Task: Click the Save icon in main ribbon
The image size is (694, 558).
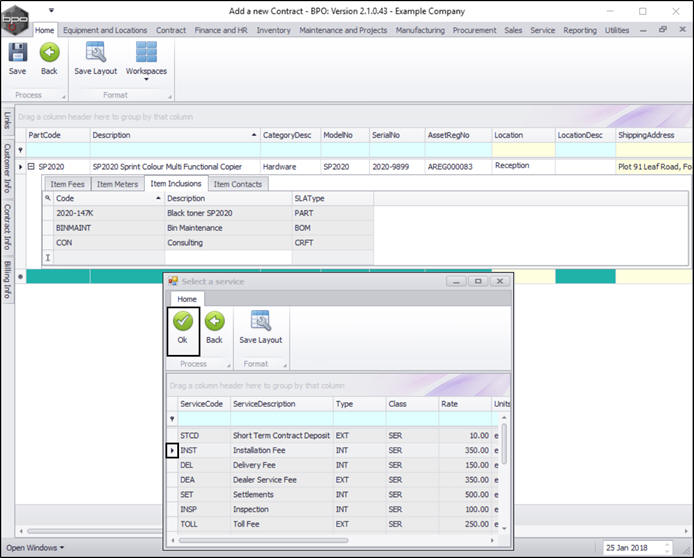Action: (18, 54)
